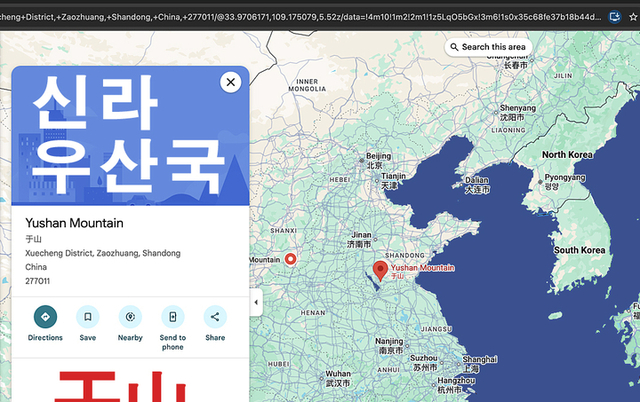Click the 277011 postal code text
The width and height of the screenshot is (640, 402).
[38, 281]
